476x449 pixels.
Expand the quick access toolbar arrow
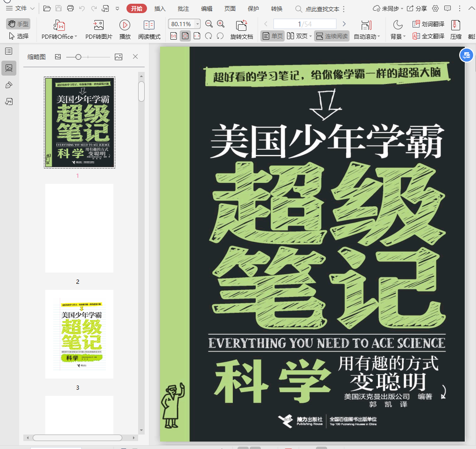tap(117, 9)
